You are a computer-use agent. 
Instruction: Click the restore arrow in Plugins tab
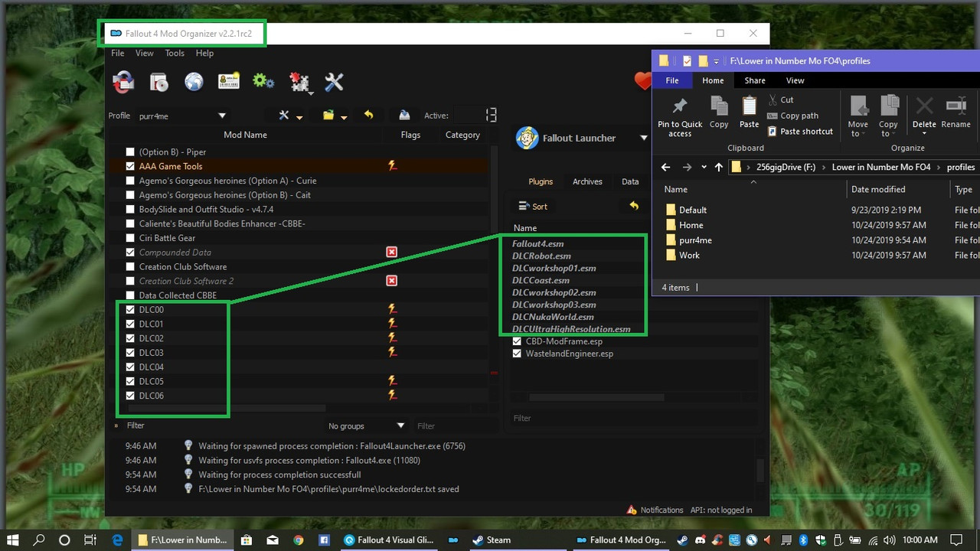(x=634, y=206)
